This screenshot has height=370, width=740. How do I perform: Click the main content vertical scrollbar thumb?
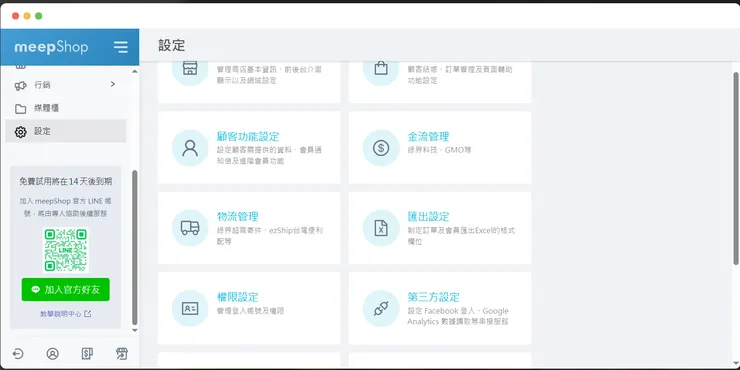tap(736, 168)
